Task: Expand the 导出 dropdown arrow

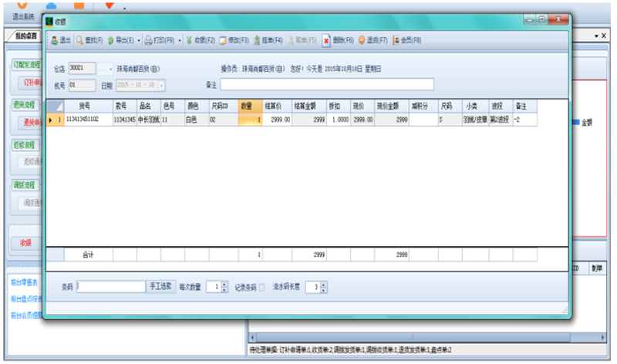Action: [139, 39]
